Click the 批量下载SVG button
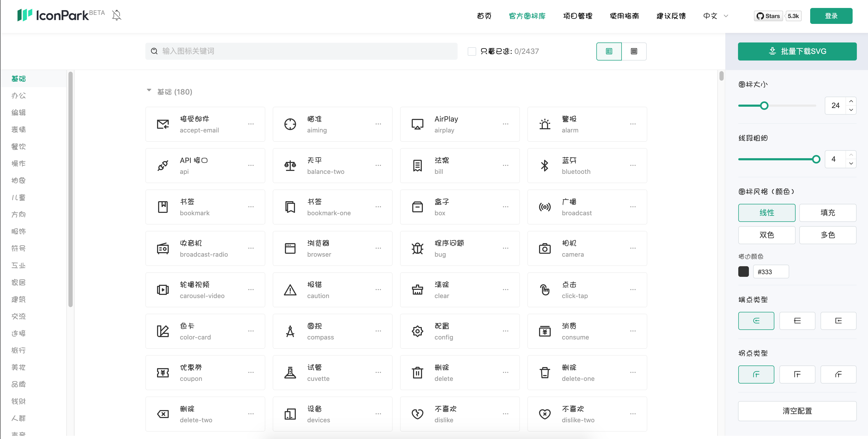Image resolution: width=868 pixels, height=439 pixels. click(x=797, y=51)
